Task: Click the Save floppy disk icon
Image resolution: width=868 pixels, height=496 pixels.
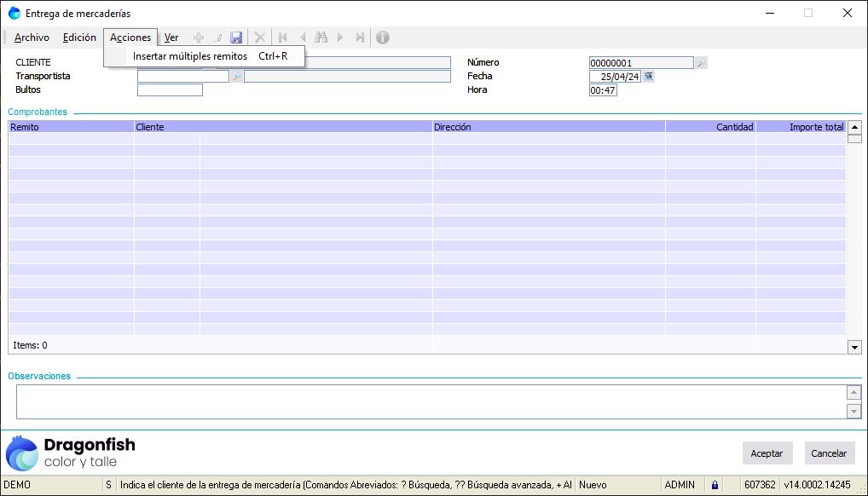Action: 236,37
